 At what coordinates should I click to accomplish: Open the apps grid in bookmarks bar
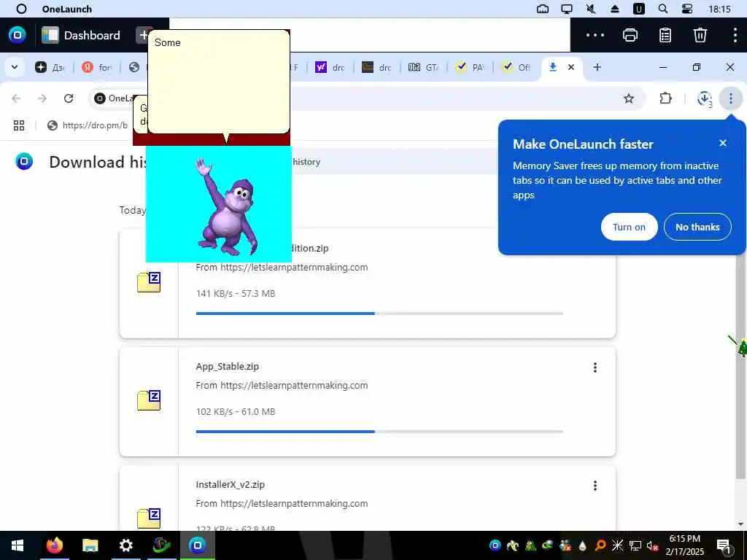[19, 125]
